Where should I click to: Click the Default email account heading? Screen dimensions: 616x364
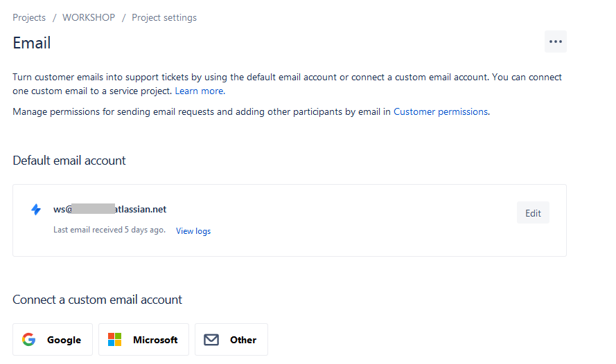click(x=69, y=161)
